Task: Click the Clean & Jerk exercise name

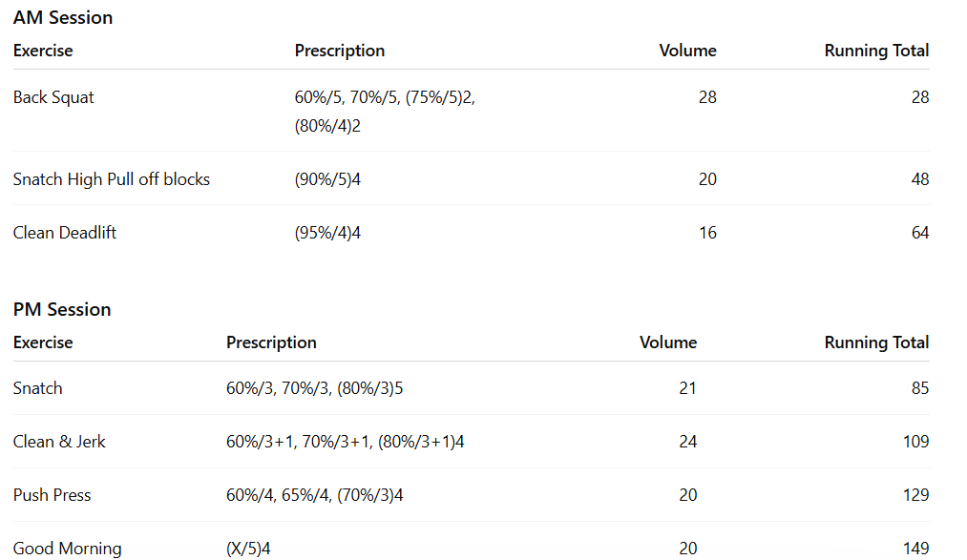Action: [59, 442]
